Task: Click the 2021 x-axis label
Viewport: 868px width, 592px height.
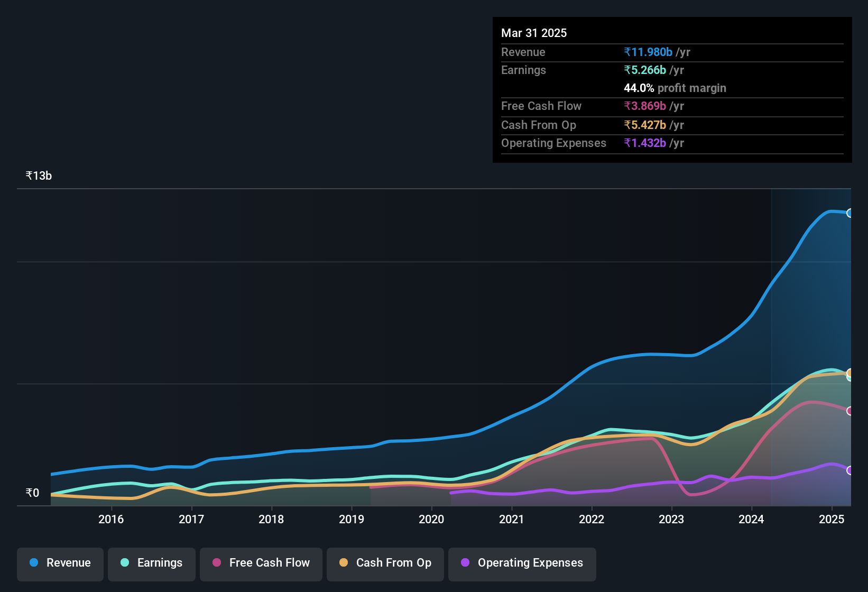Action: (512, 519)
